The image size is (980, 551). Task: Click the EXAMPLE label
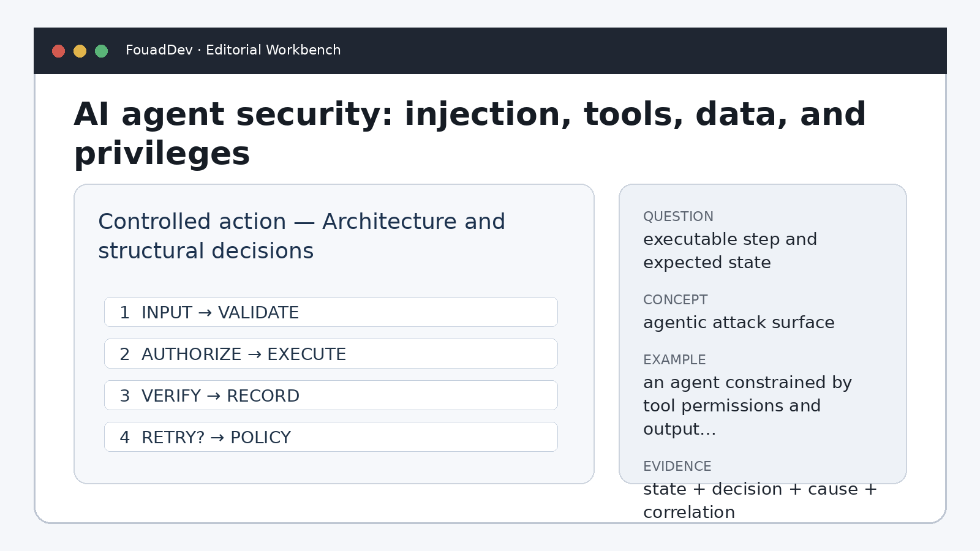coord(674,360)
